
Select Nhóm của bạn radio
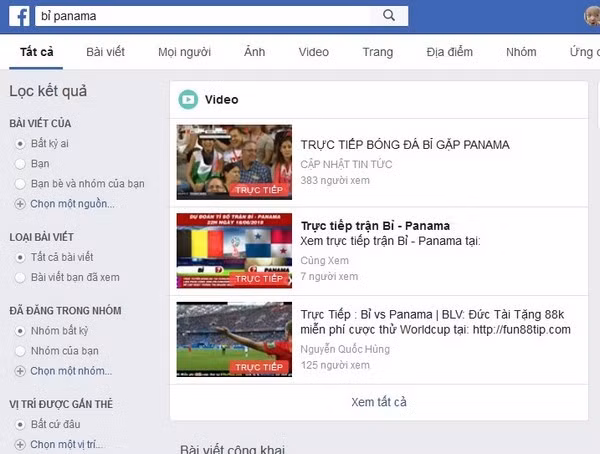point(20,351)
